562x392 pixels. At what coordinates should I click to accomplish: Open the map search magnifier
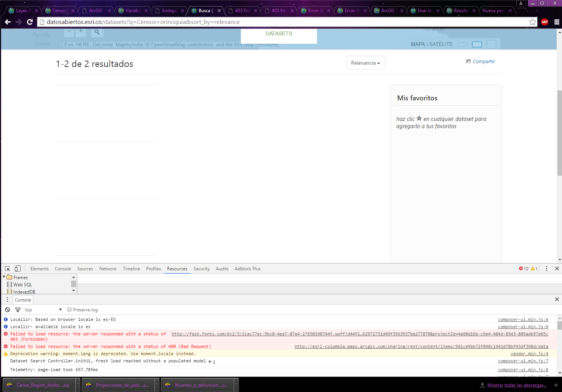click(97, 32)
